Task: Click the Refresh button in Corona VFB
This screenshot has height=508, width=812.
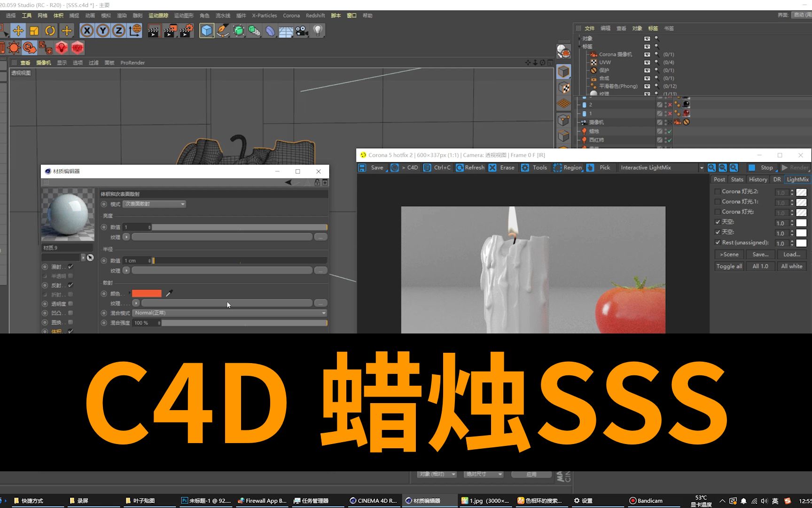Action: click(x=470, y=167)
